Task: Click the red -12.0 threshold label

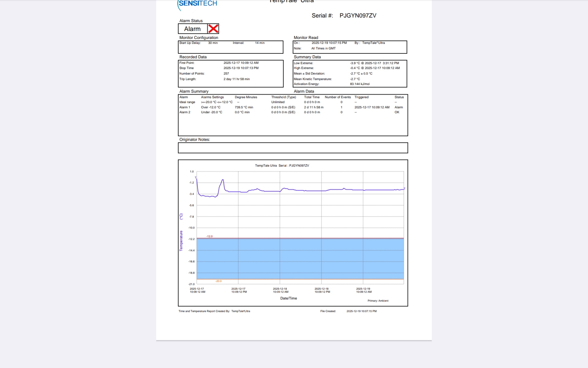Action: [x=209, y=236]
